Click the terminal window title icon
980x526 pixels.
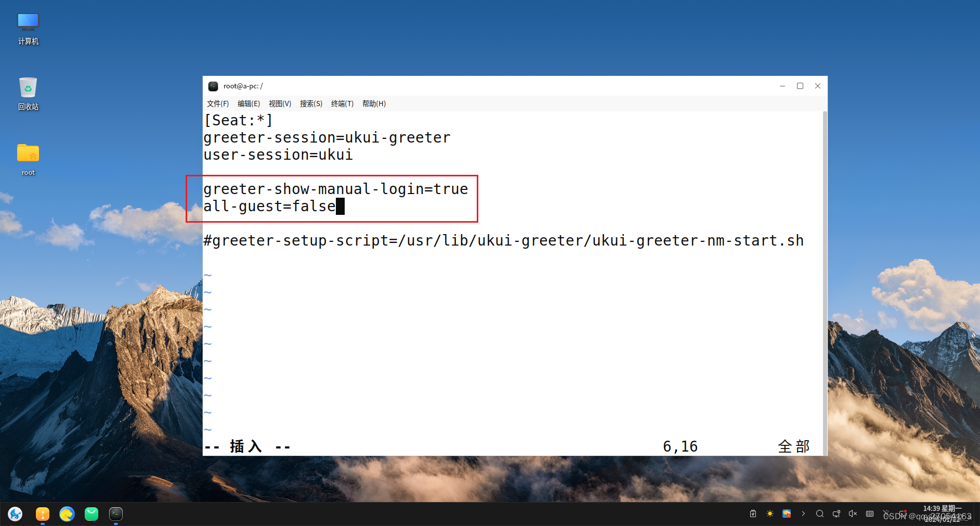pyautogui.click(x=213, y=86)
